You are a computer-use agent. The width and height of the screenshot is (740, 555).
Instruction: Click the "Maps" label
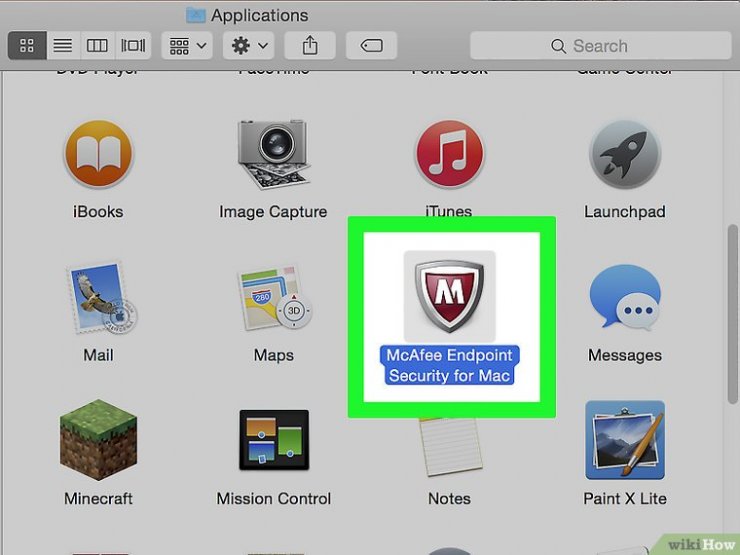tap(274, 355)
